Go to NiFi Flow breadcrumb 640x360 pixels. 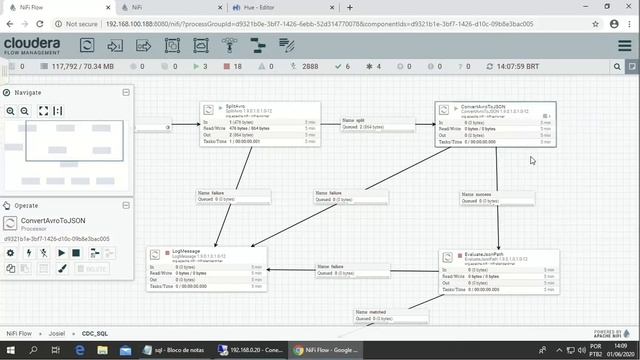(x=19, y=333)
